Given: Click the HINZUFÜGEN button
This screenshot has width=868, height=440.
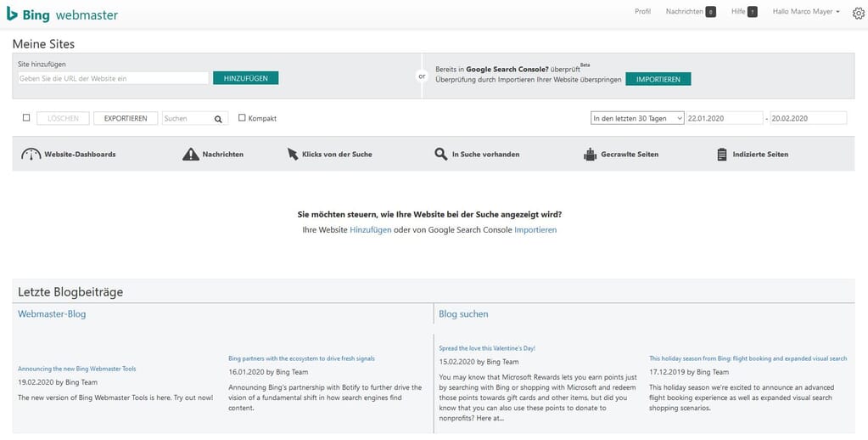Looking at the screenshot, I should (x=246, y=78).
